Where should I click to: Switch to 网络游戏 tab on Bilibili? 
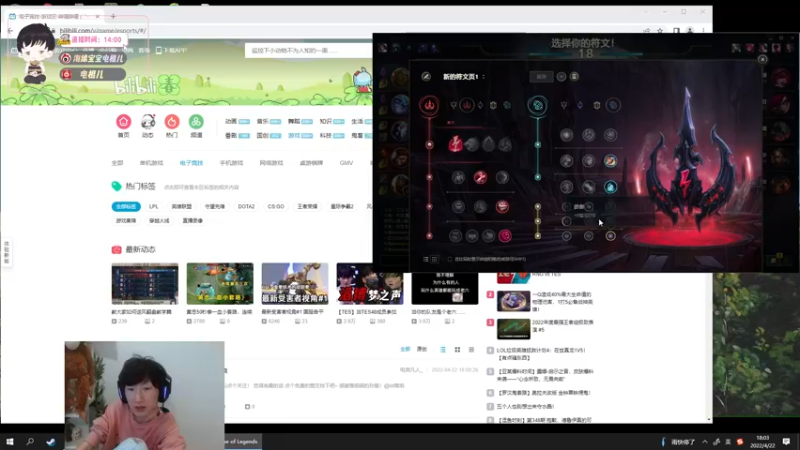tap(271, 163)
